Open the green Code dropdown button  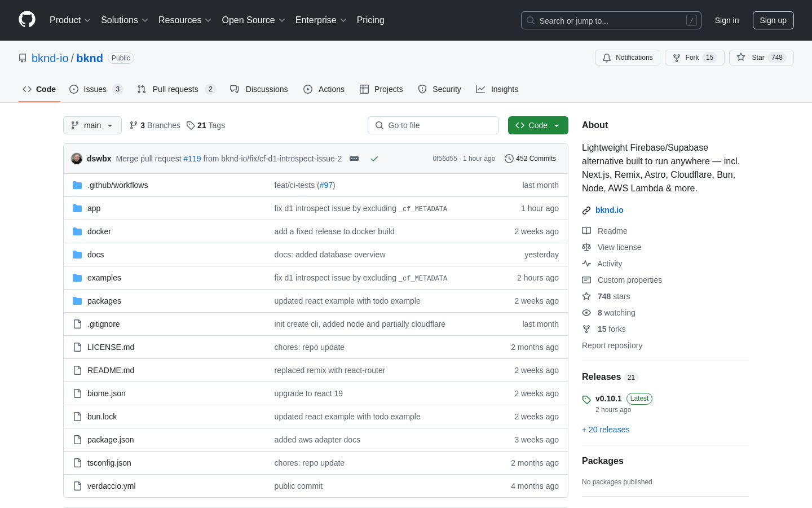538,125
